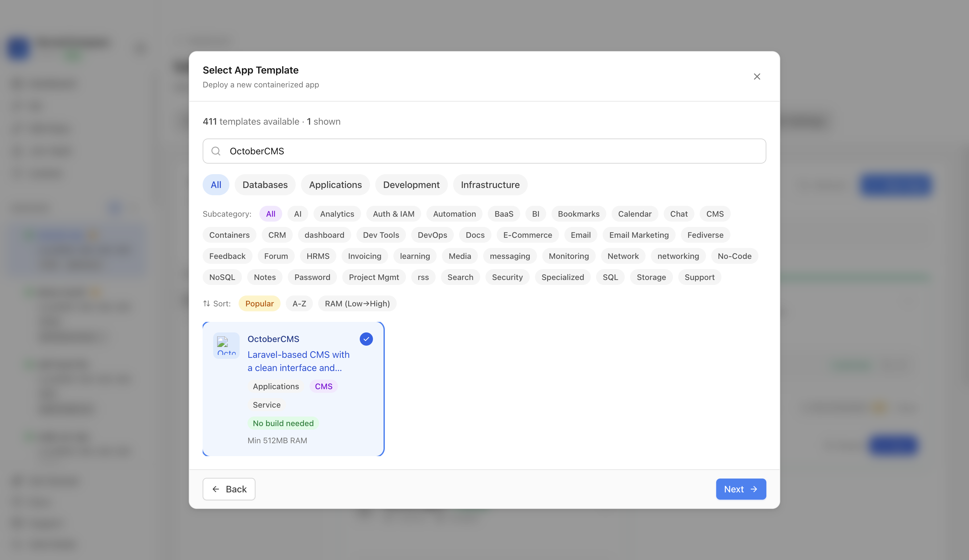Select the Development category tab
Viewport: 969px width, 560px height.
(411, 185)
